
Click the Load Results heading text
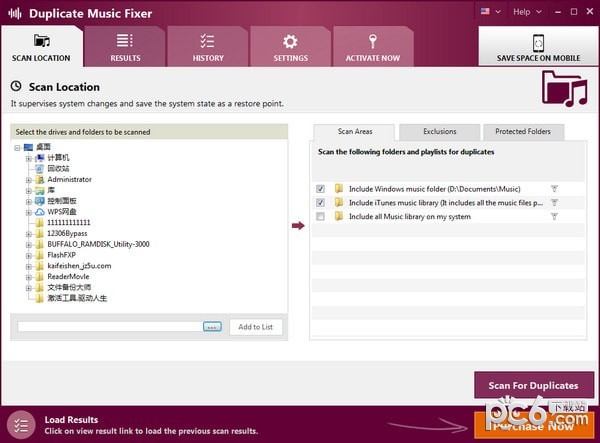click(x=71, y=420)
